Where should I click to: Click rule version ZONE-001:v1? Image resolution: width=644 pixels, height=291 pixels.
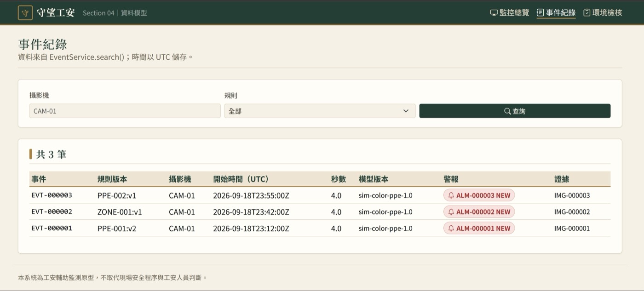tap(120, 212)
